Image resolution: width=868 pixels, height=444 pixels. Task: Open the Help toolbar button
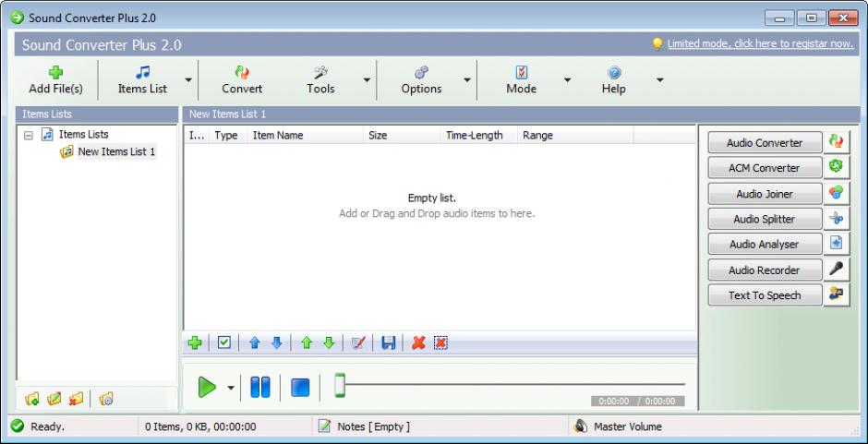tap(613, 80)
